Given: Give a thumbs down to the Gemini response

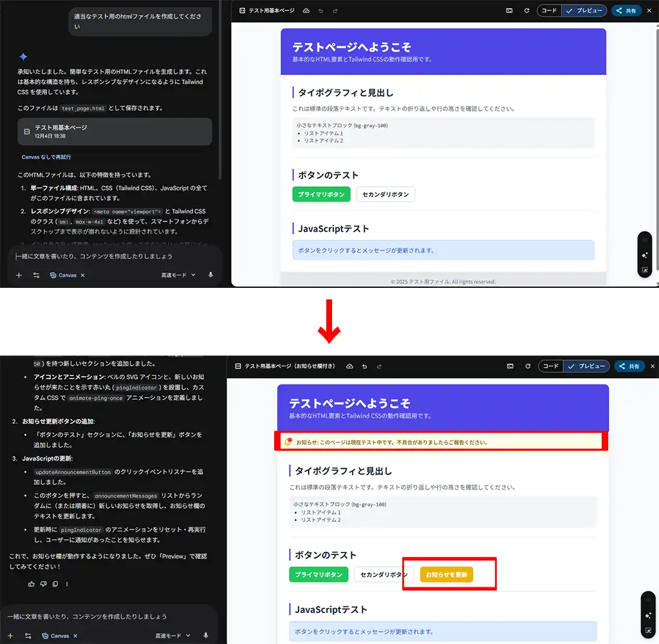Looking at the screenshot, I should 43,583.
